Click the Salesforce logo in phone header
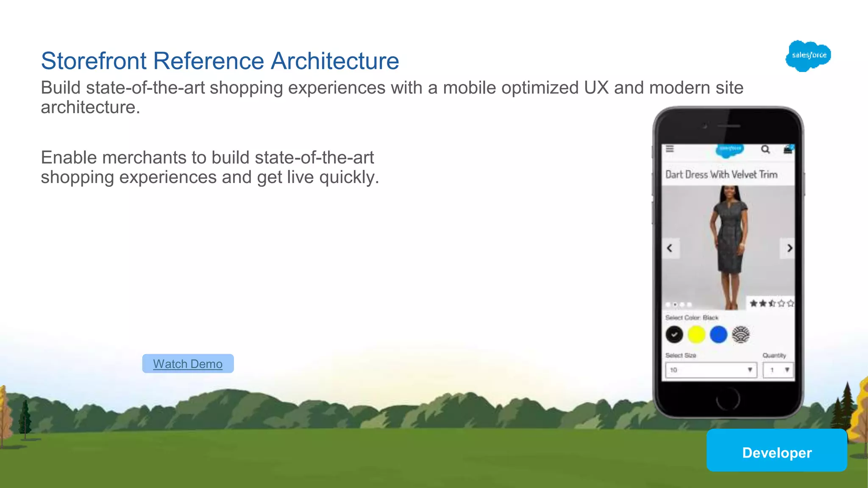This screenshot has height=488, width=868. point(730,150)
